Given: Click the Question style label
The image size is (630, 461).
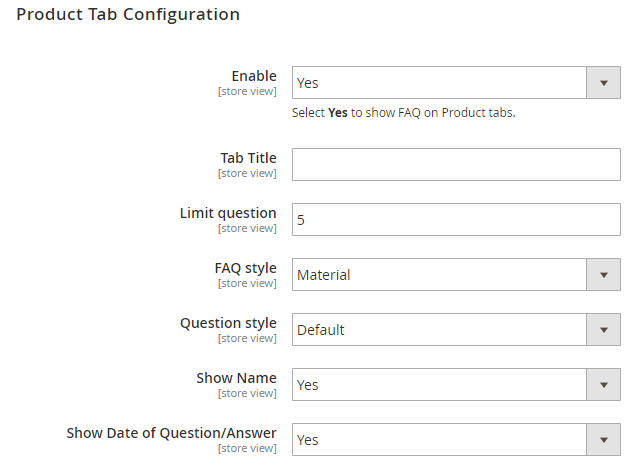Looking at the screenshot, I should tap(228, 323).
